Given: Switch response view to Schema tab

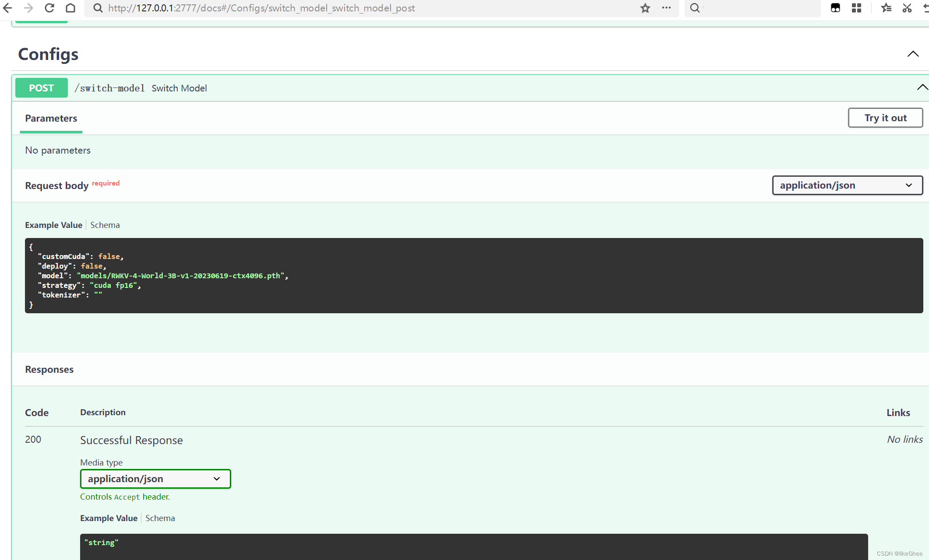Looking at the screenshot, I should pos(160,518).
